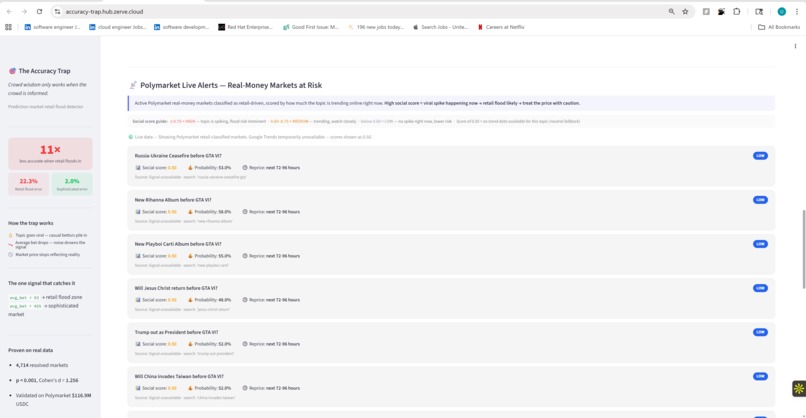
Task: Select 'New Rihanna Album before GTA VI?' title
Action: (173, 200)
